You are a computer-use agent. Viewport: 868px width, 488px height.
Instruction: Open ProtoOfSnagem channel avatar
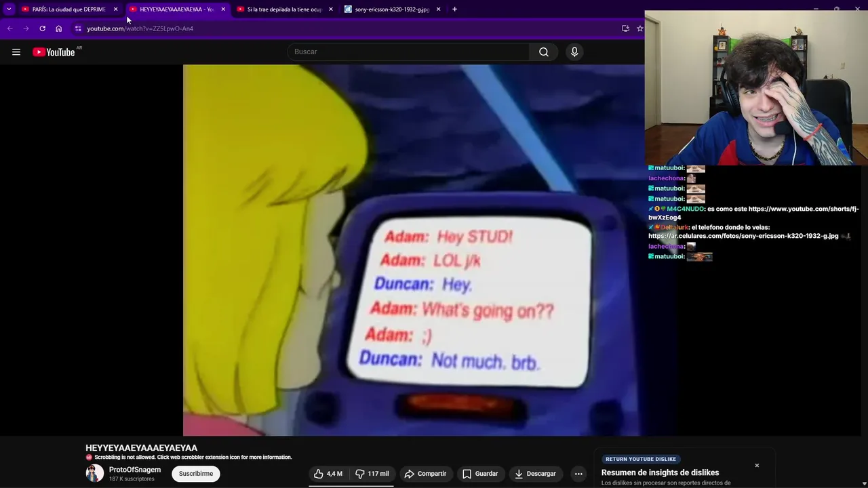pyautogui.click(x=95, y=473)
